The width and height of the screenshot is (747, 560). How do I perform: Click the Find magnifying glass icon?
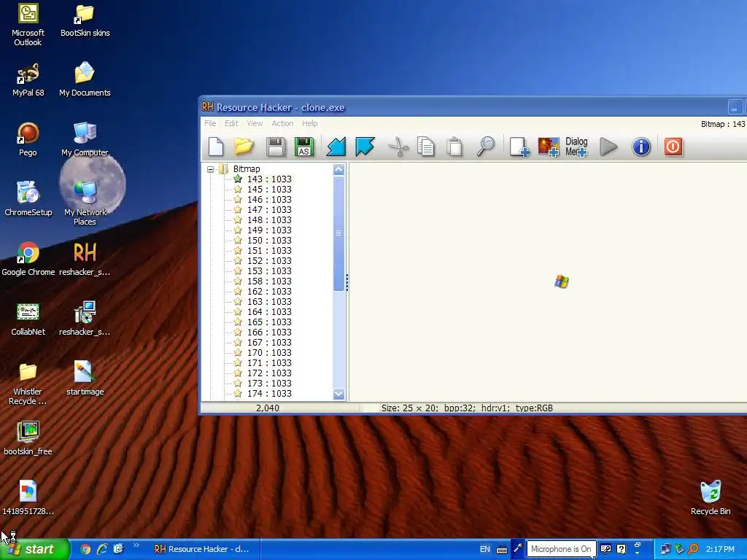[x=485, y=147]
